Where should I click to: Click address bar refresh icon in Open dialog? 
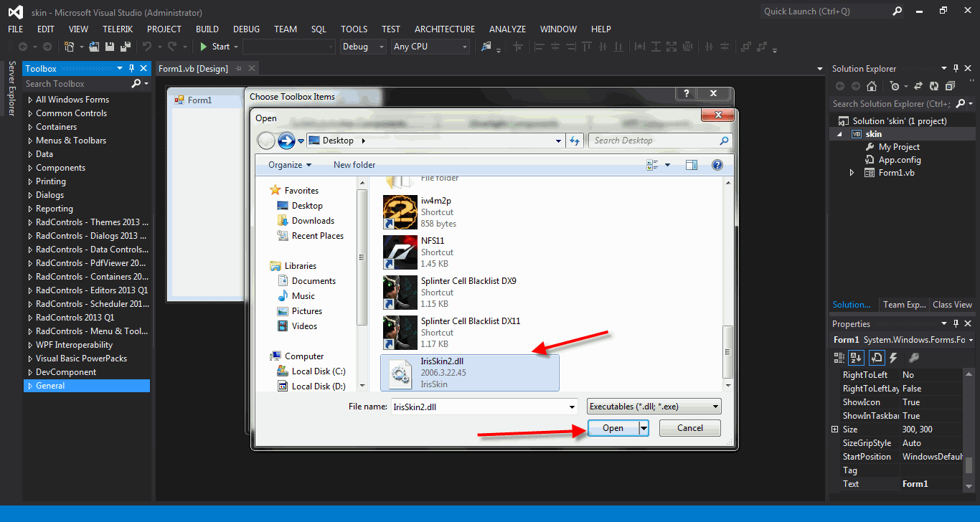[x=575, y=141]
